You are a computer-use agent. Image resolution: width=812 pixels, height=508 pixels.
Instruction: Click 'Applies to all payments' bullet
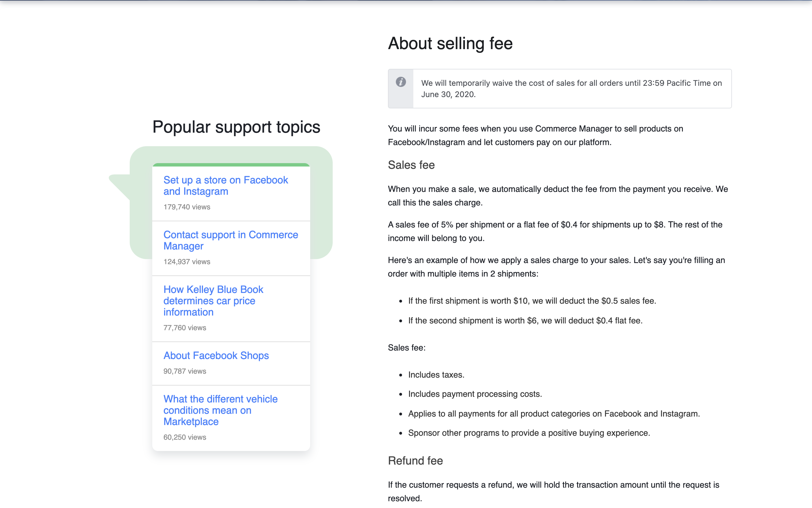coord(554,413)
